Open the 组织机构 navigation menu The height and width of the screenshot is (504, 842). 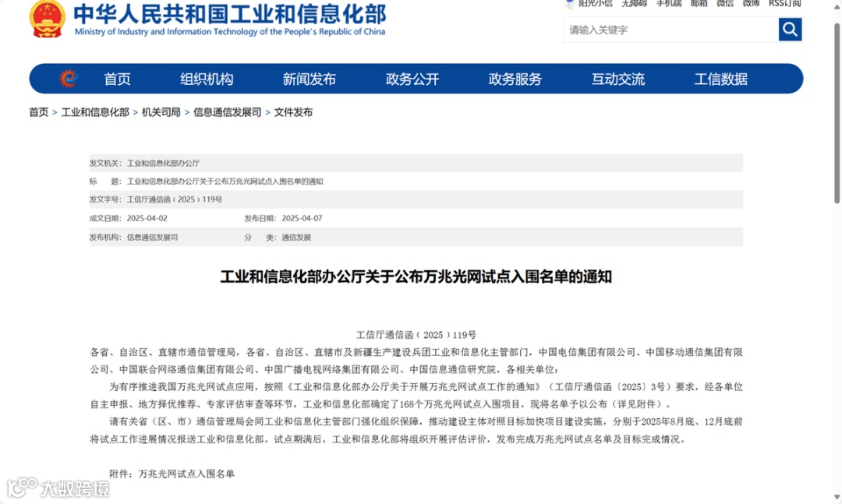[x=207, y=79]
